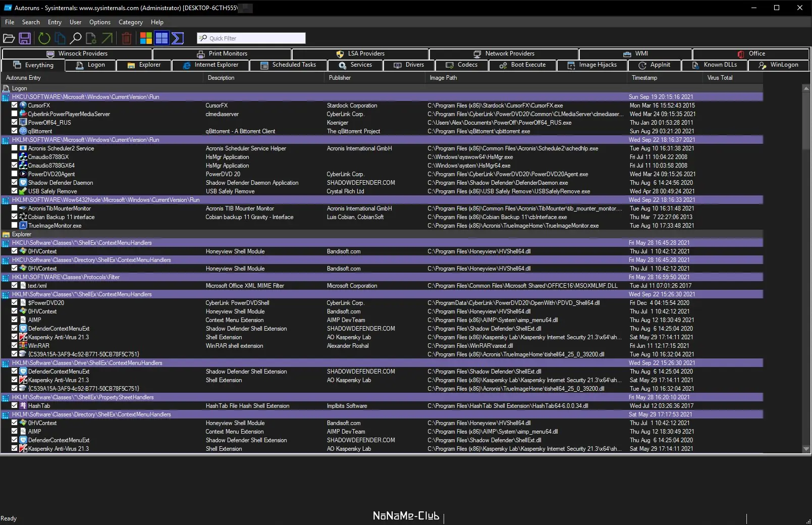
Task: Click the USB Safely Remove entry icon
Action: pyautogui.click(x=23, y=191)
